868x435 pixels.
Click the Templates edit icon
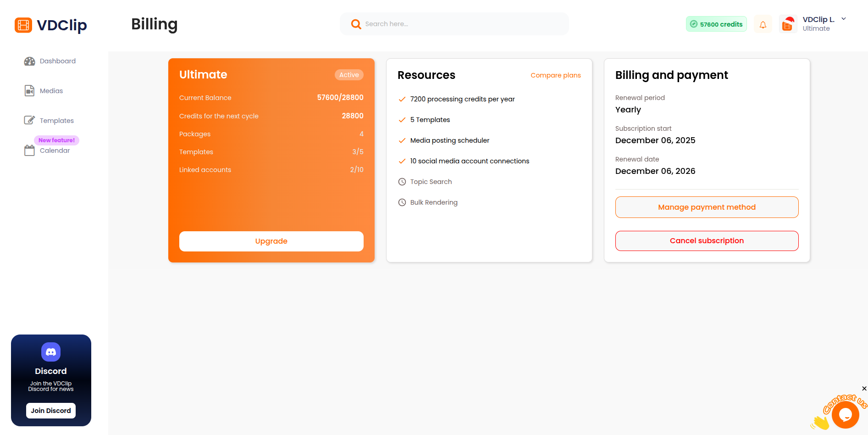29,120
